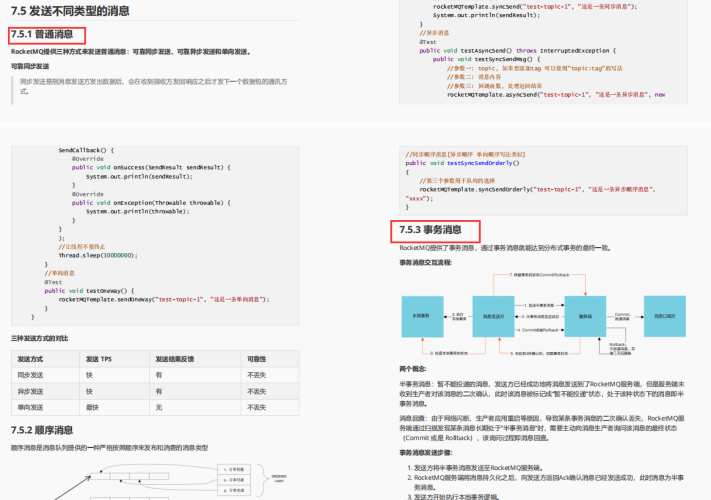Click the "7.5.3 事务消息" section heading

point(430,230)
